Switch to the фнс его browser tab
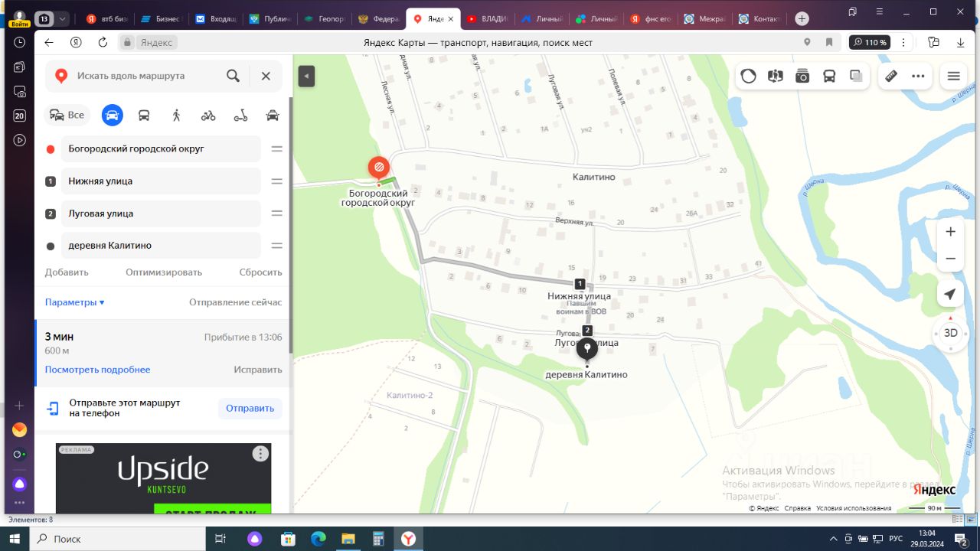 [650, 18]
